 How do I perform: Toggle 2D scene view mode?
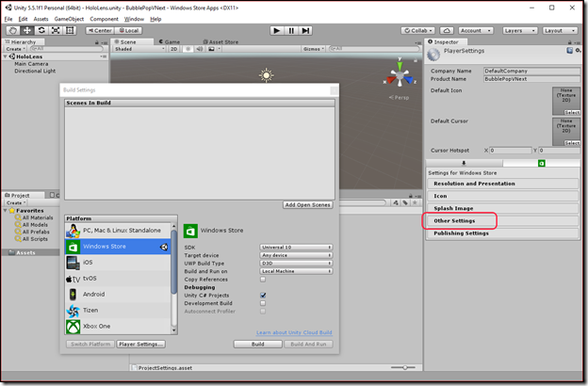(x=173, y=49)
